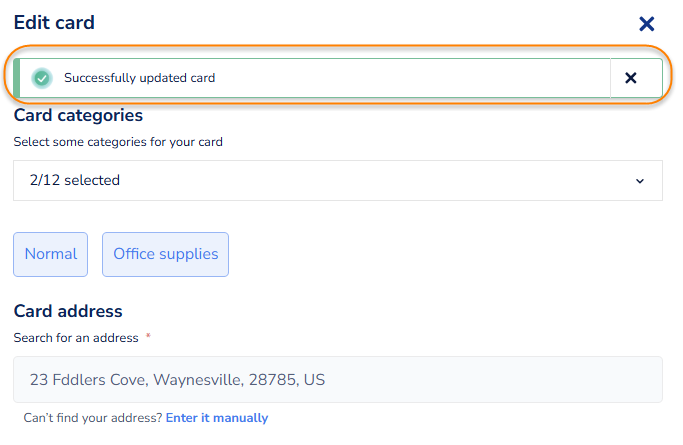Click the 23 Fddlers Cove address text
This screenshot has width=683, height=445.
pos(177,380)
